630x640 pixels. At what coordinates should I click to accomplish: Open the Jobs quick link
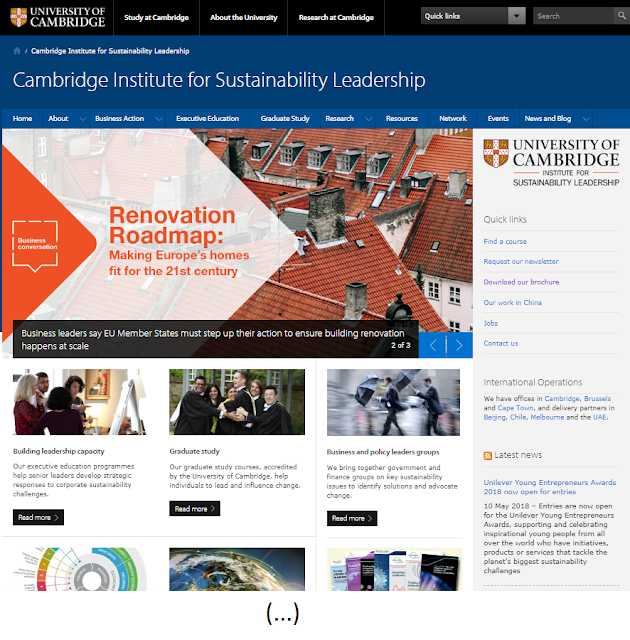[491, 323]
